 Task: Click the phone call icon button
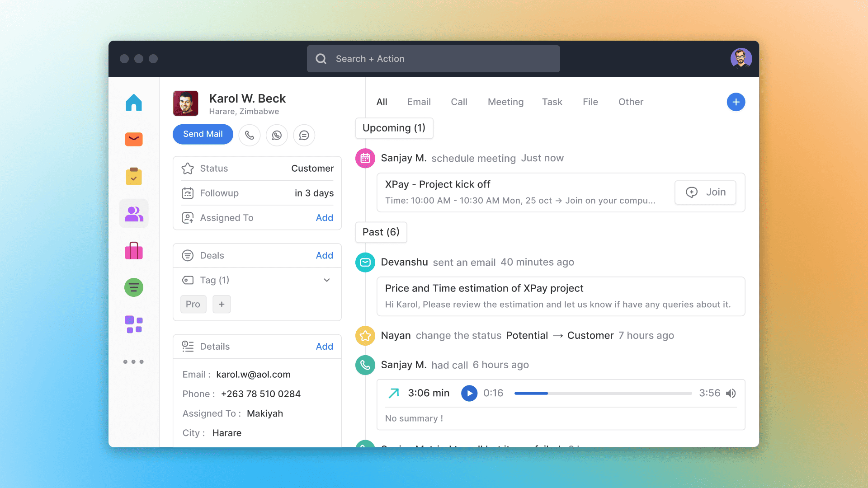coord(250,135)
